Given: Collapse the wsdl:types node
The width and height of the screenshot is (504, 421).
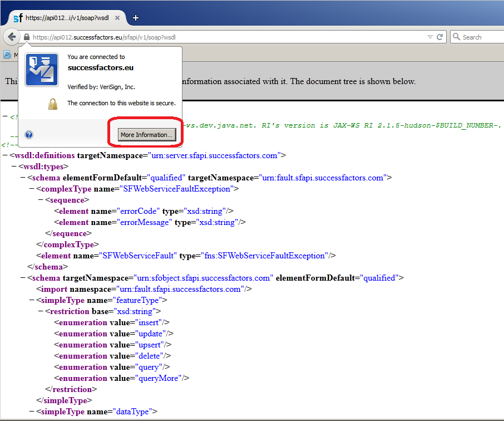Looking at the screenshot, I should (14, 167).
